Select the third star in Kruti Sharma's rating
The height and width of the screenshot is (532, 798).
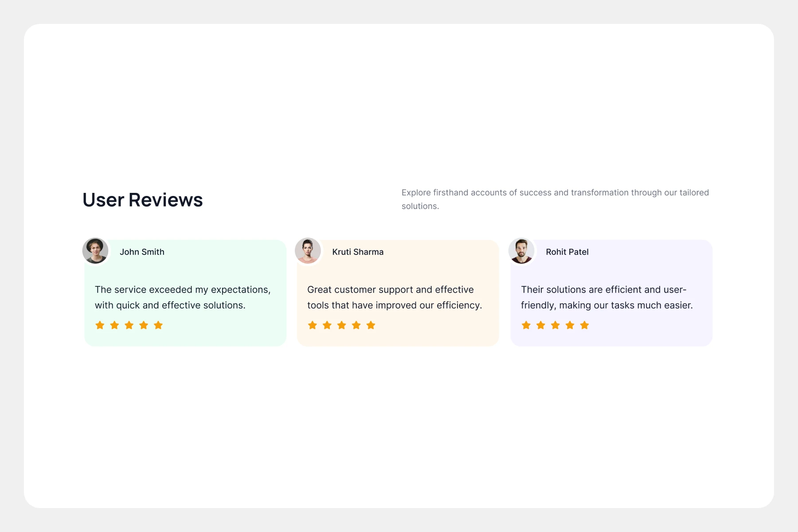pyautogui.click(x=342, y=325)
